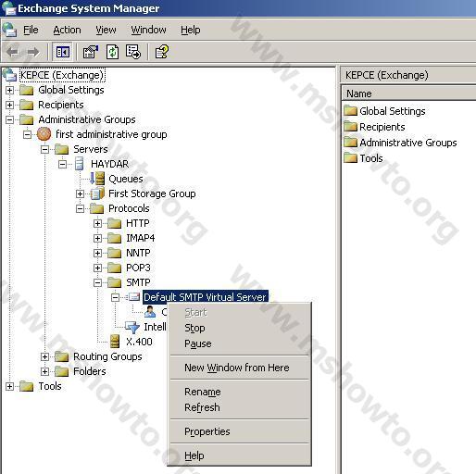Click the Forward arrow toolbar icon

[x=33, y=52]
